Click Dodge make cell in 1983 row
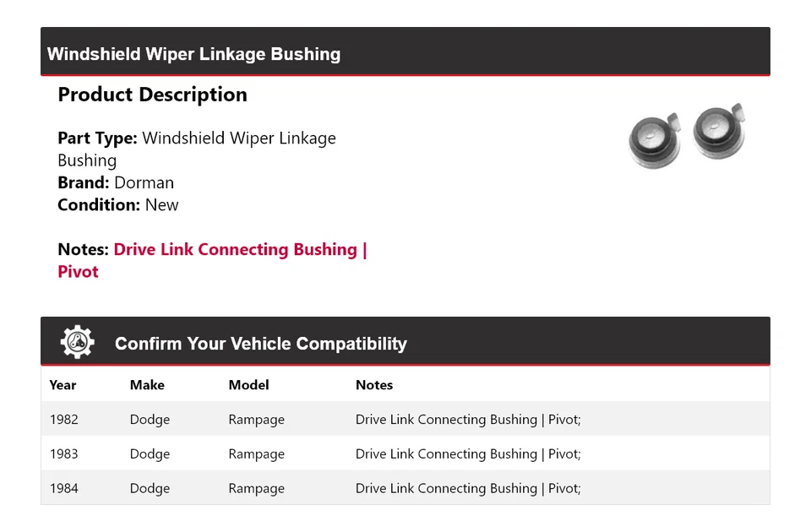This screenshot has height=532, width=811. coord(150,454)
